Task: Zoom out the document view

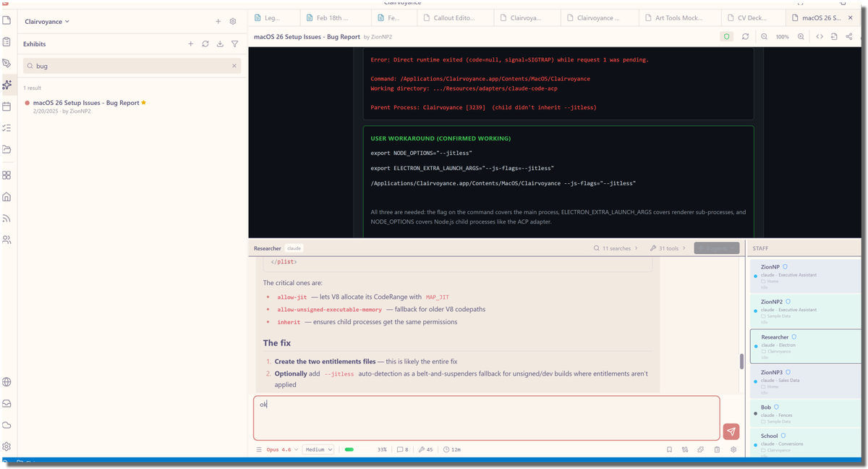Action: [764, 36]
